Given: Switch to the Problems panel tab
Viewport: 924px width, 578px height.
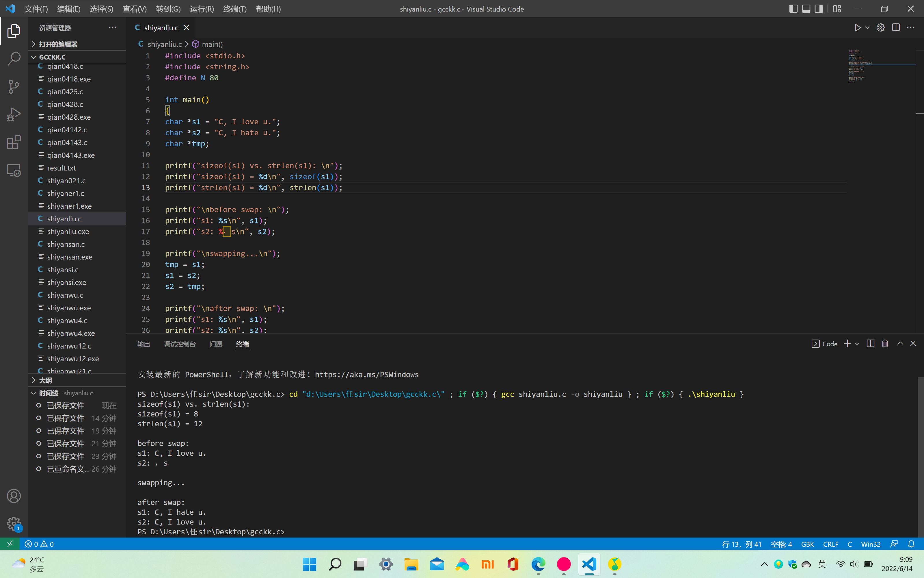Looking at the screenshot, I should (x=216, y=344).
